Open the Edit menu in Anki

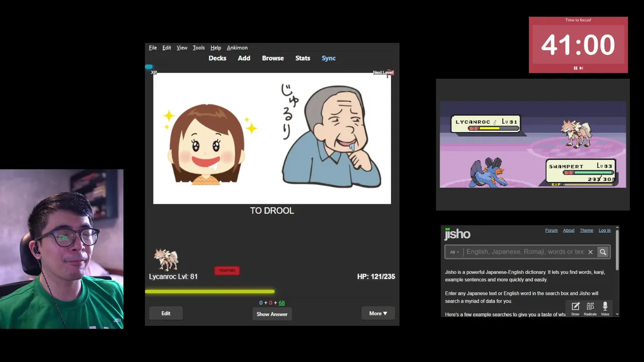167,48
